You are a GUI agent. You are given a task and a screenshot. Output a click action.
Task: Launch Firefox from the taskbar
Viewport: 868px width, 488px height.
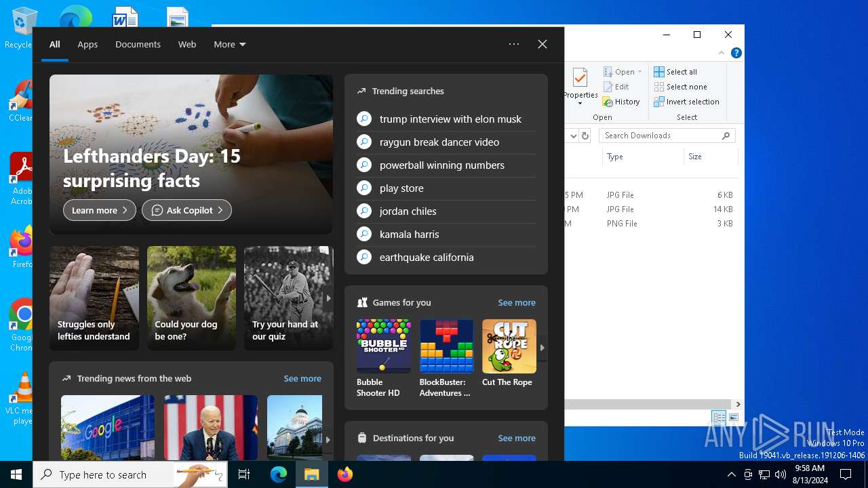345,474
